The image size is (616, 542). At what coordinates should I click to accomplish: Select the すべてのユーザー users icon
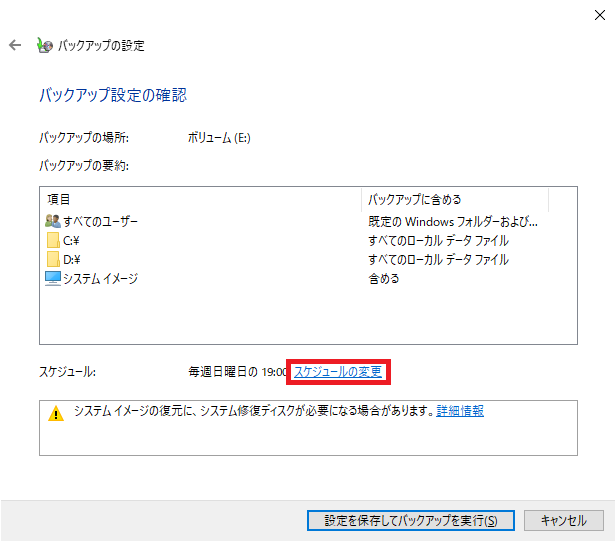(53, 221)
